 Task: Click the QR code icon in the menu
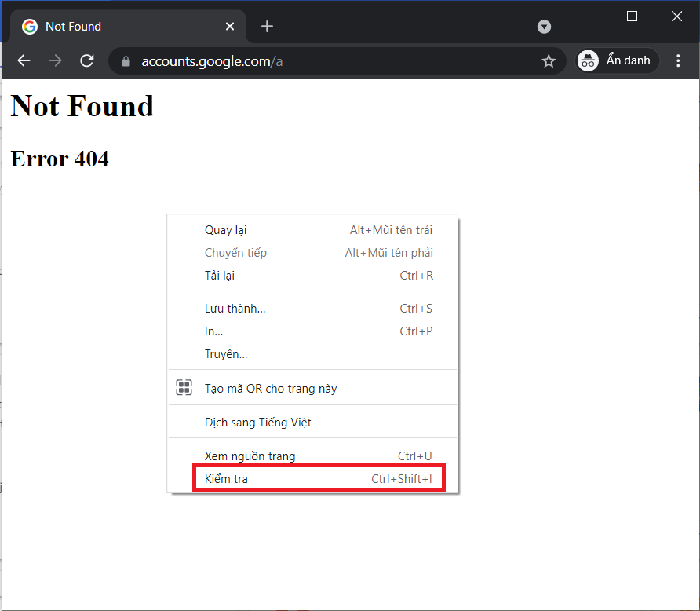coord(184,388)
